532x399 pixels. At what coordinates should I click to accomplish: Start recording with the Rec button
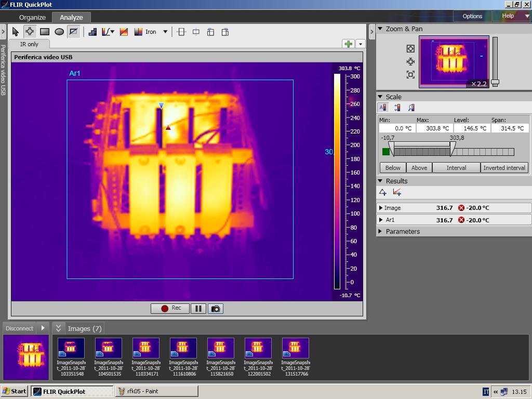coord(170,309)
